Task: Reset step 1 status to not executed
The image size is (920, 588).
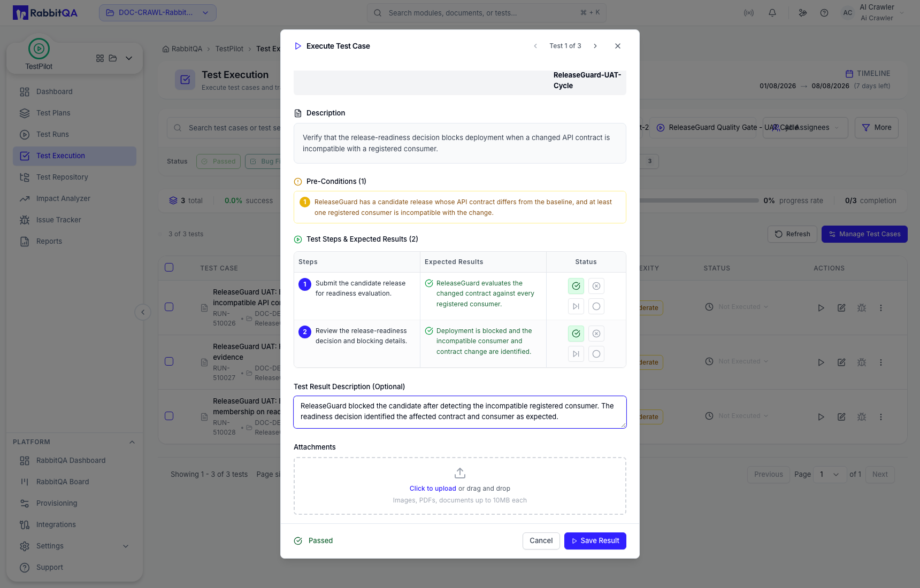Action: tap(596, 306)
